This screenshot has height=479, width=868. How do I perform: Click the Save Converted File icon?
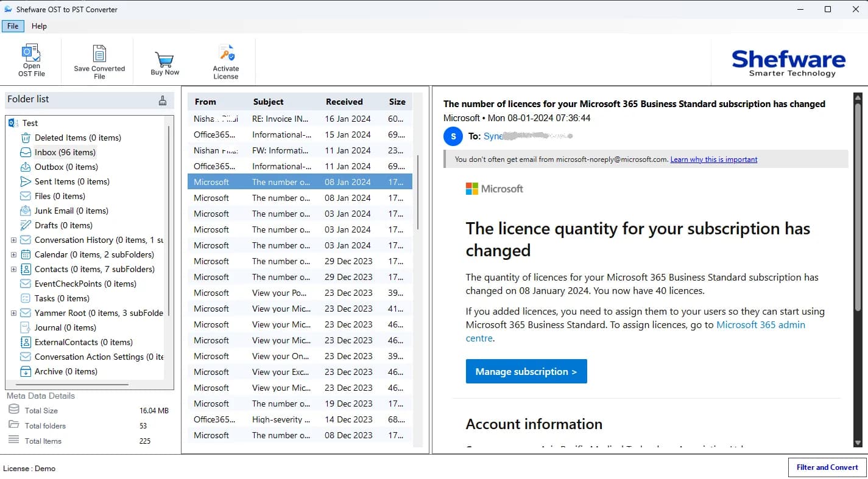click(99, 54)
